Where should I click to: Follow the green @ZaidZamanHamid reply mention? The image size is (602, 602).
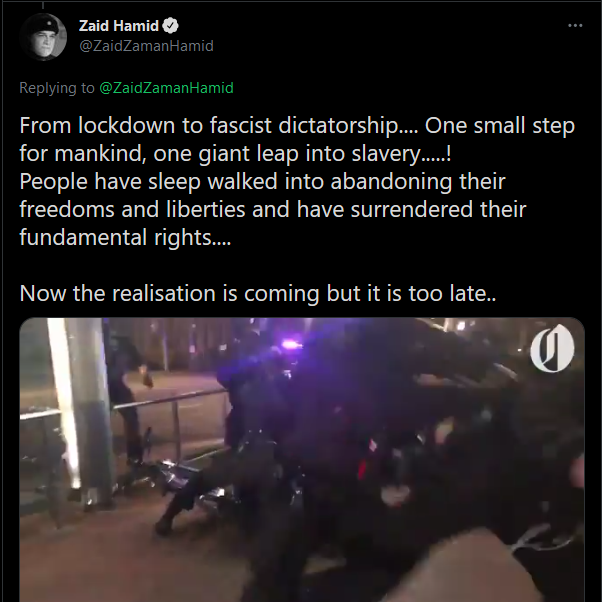[166, 88]
